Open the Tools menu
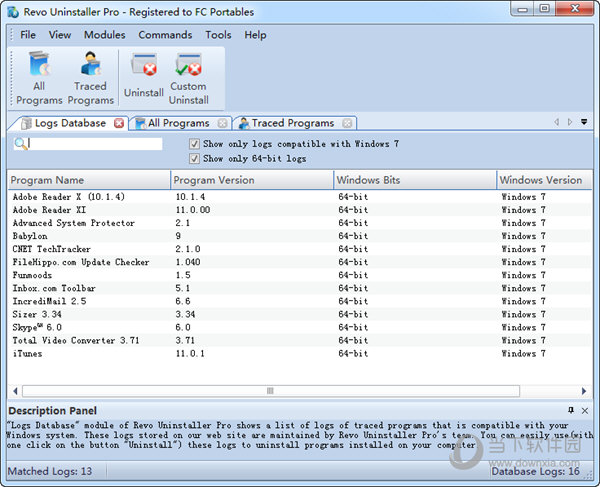This screenshot has height=487, width=600. 218,35
